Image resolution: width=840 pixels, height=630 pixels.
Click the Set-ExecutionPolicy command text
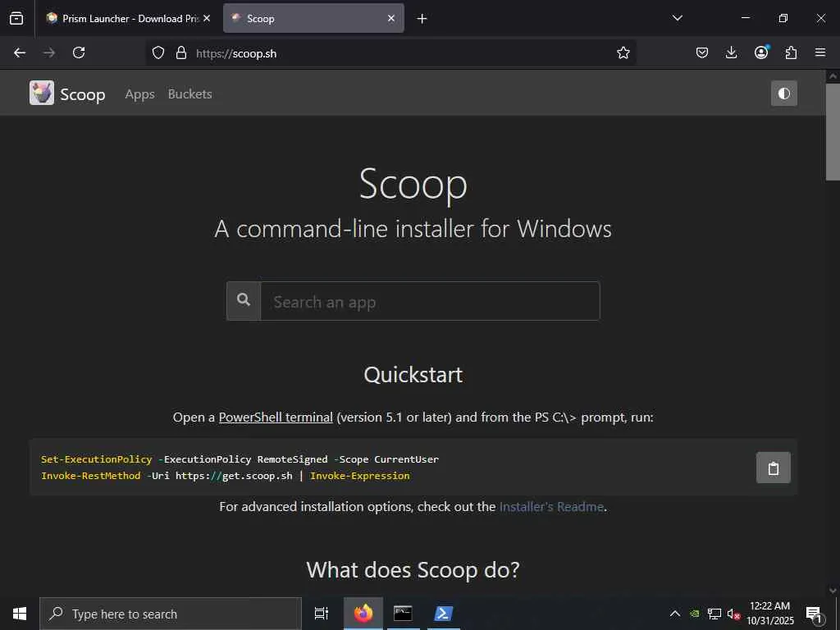pyautogui.click(x=97, y=459)
